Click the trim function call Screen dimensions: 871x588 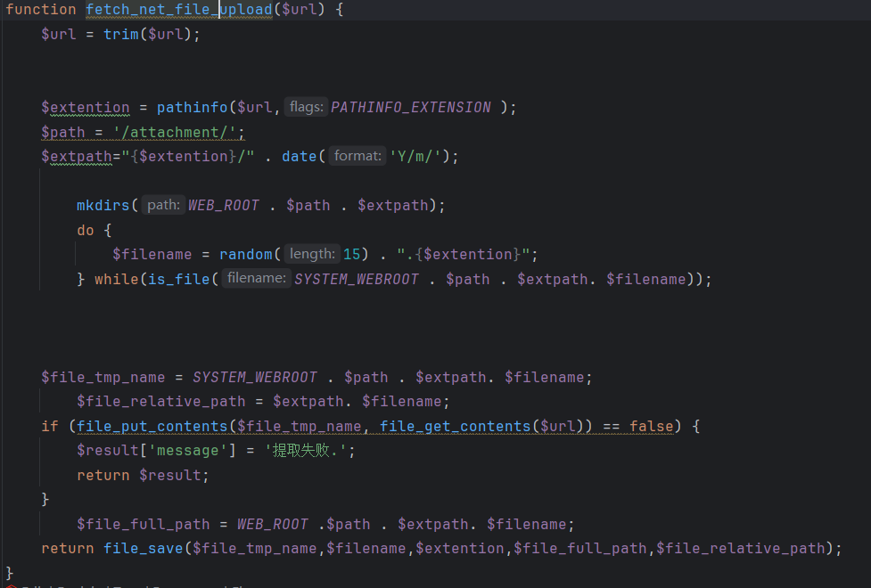pos(120,35)
